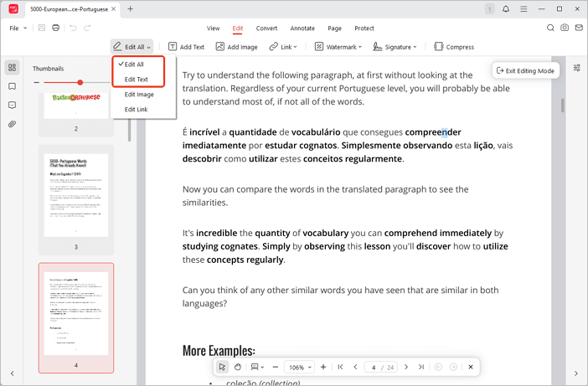Click the thumbnail size slider handle

point(80,82)
